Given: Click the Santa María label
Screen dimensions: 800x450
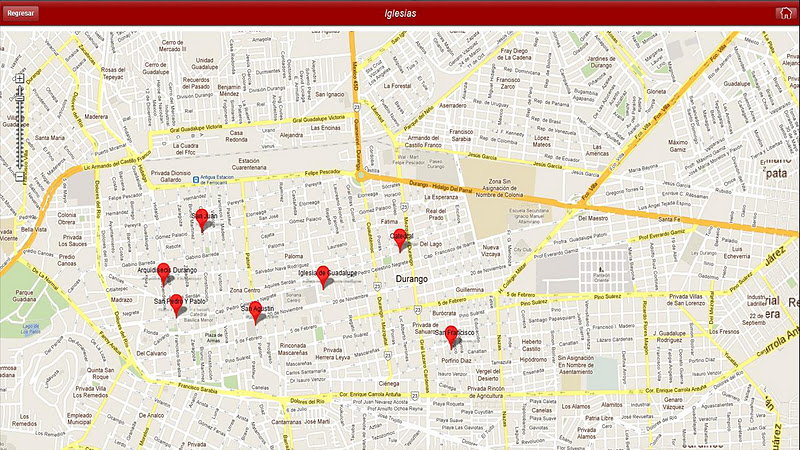Looking at the screenshot, I should pyautogui.click(x=49, y=138).
